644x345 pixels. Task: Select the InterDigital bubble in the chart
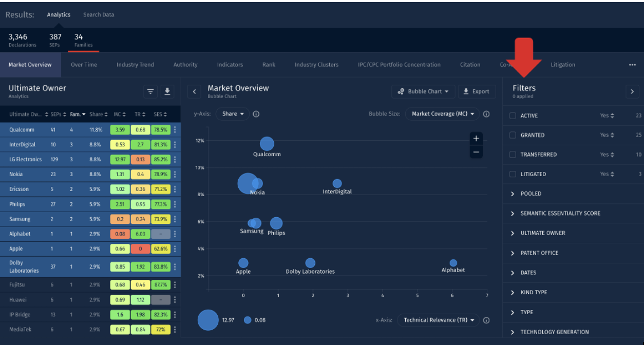[x=337, y=183]
